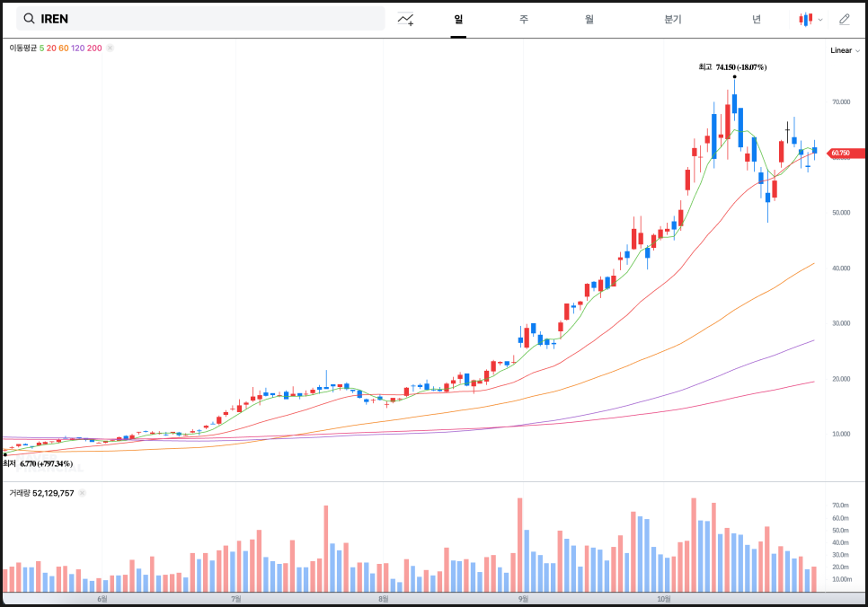Remove the moving average indicator
Viewport: 868px width, 607px height.
point(110,48)
